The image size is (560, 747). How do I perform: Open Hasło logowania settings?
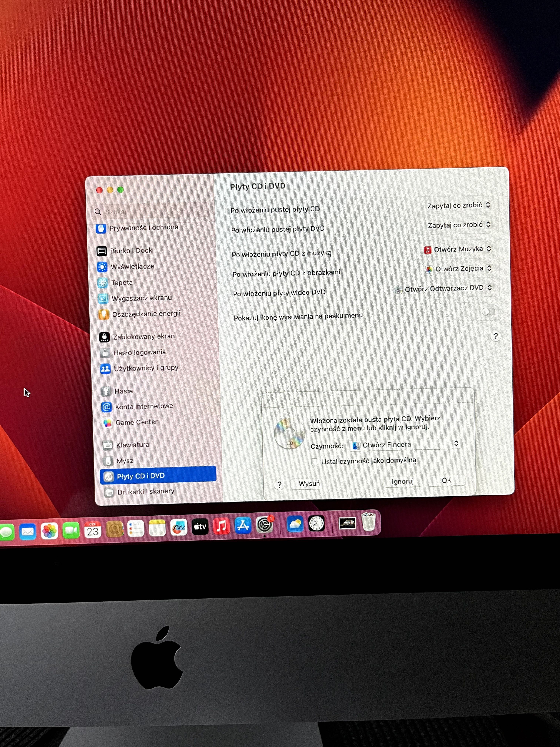click(x=133, y=353)
